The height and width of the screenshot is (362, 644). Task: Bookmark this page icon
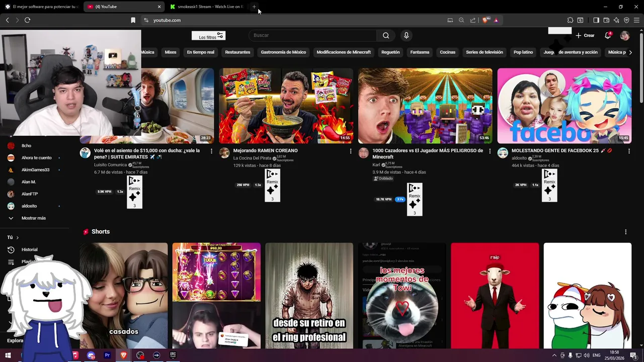pyautogui.click(x=133, y=20)
